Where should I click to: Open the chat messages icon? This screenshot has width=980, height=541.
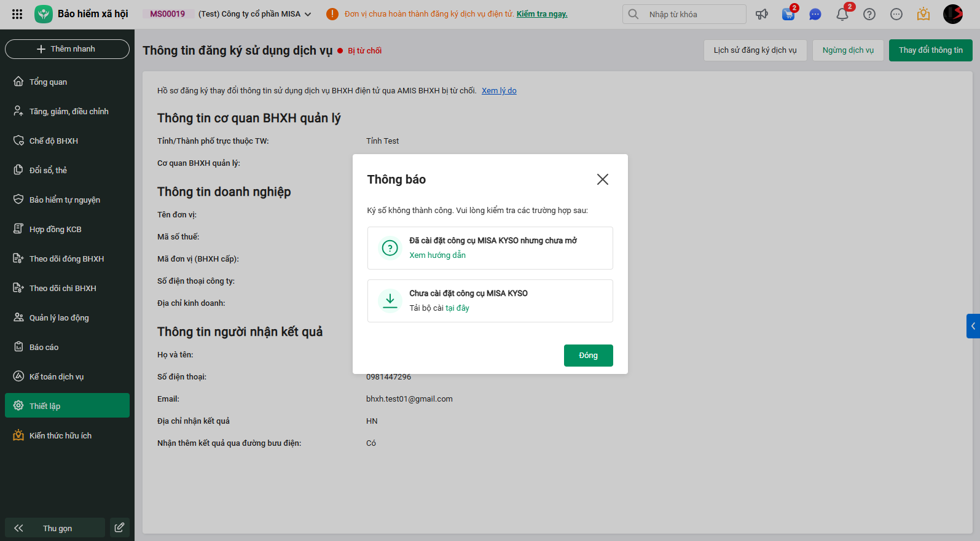[x=815, y=14]
